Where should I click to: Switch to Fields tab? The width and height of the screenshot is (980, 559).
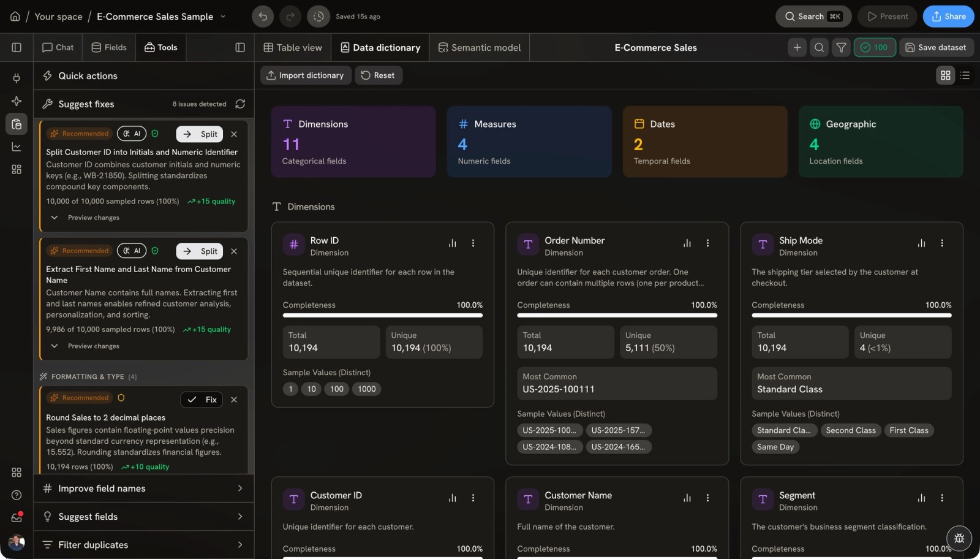click(x=109, y=47)
